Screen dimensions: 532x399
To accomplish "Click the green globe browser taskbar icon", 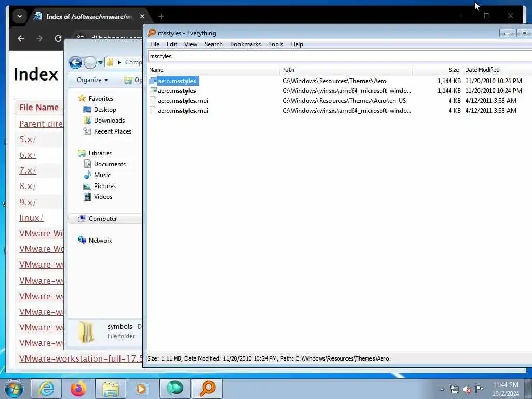I will 175,389.
